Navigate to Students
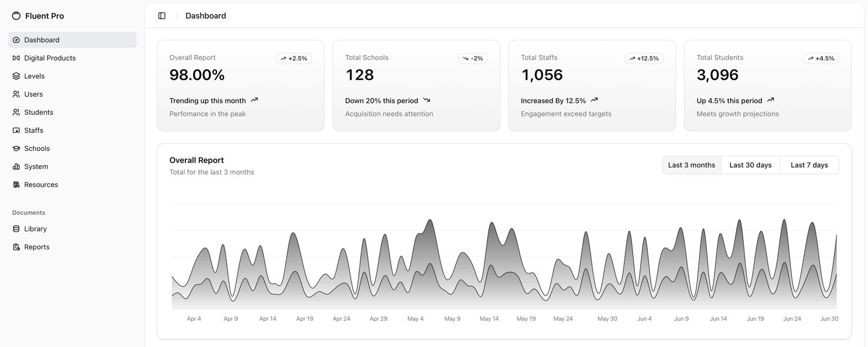 coord(72,112)
